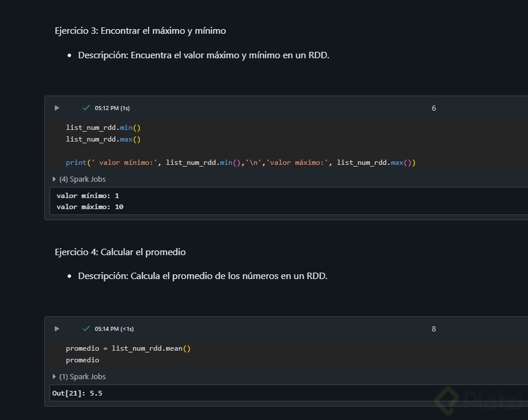Click the 'valor máximo: 10' output line
Screen dimensions: 528x420
90,207
